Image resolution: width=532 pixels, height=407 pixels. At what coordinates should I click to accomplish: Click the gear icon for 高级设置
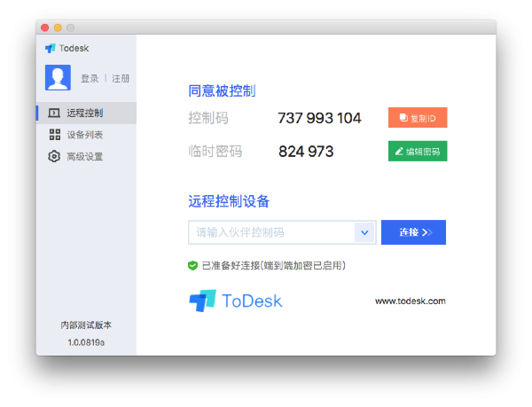(54, 157)
